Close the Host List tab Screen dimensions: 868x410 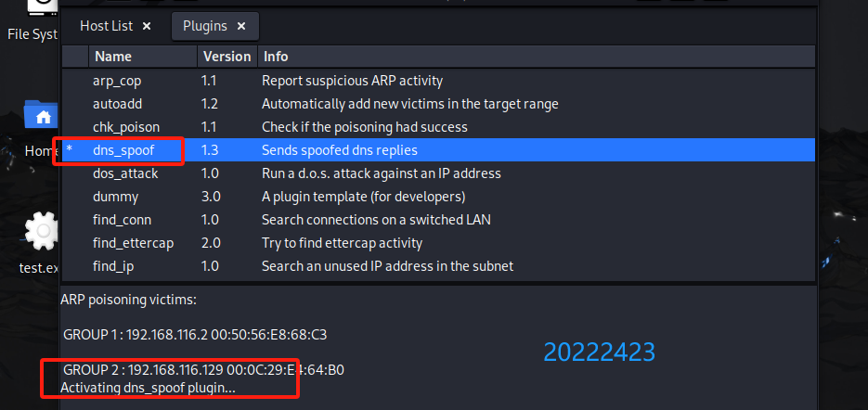point(147,26)
